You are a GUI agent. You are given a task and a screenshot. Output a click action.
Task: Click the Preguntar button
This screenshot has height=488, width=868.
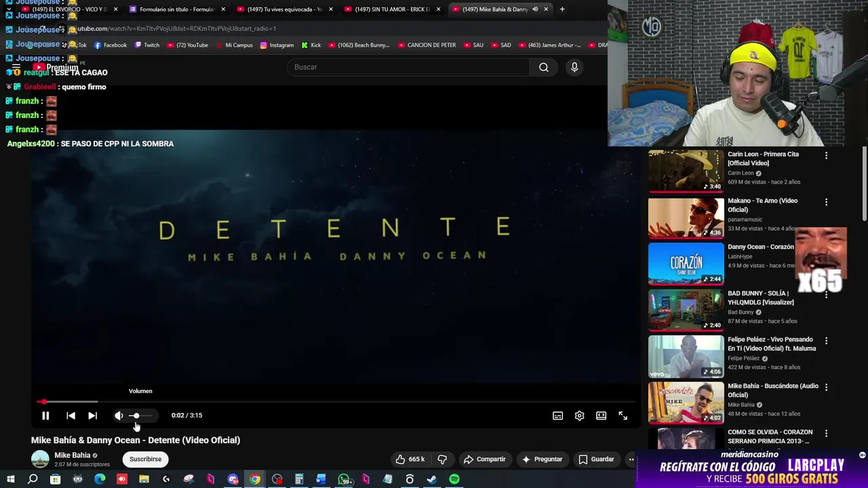point(542,459)
